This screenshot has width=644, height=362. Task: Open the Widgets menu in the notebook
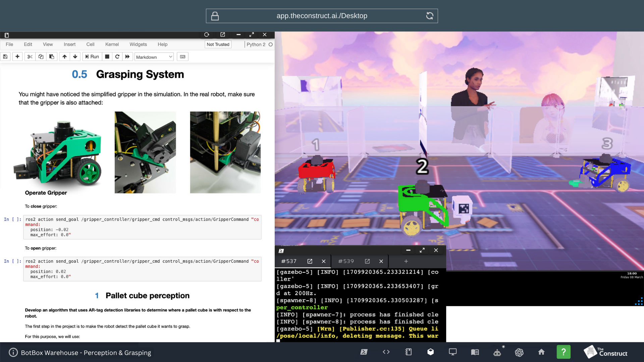click(138, 44)
